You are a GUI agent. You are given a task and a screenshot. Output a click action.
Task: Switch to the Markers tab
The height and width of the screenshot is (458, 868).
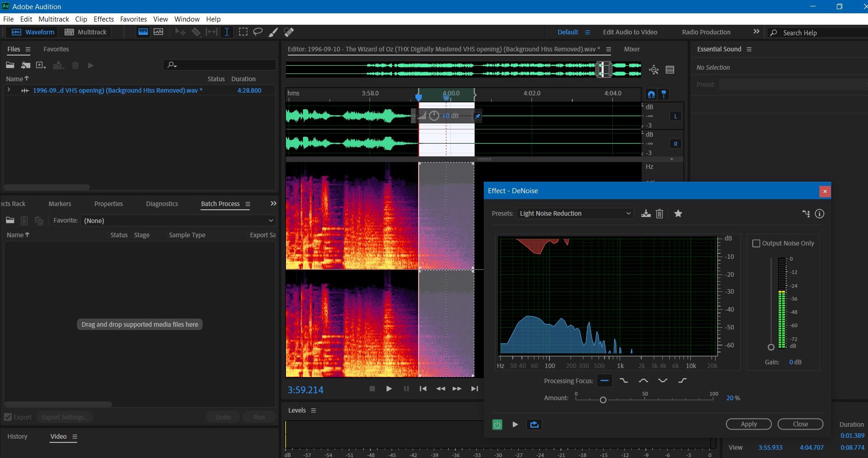pos(60,204)
